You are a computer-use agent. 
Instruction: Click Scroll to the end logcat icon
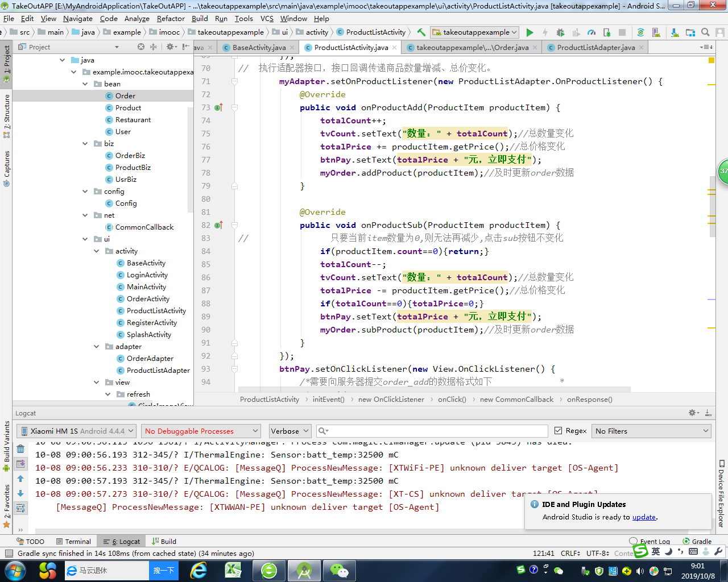coord(20,464)
